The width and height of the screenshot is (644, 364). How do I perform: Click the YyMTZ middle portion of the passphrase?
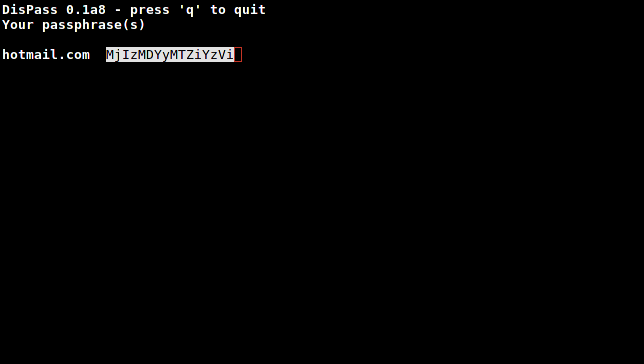point(174,55)
